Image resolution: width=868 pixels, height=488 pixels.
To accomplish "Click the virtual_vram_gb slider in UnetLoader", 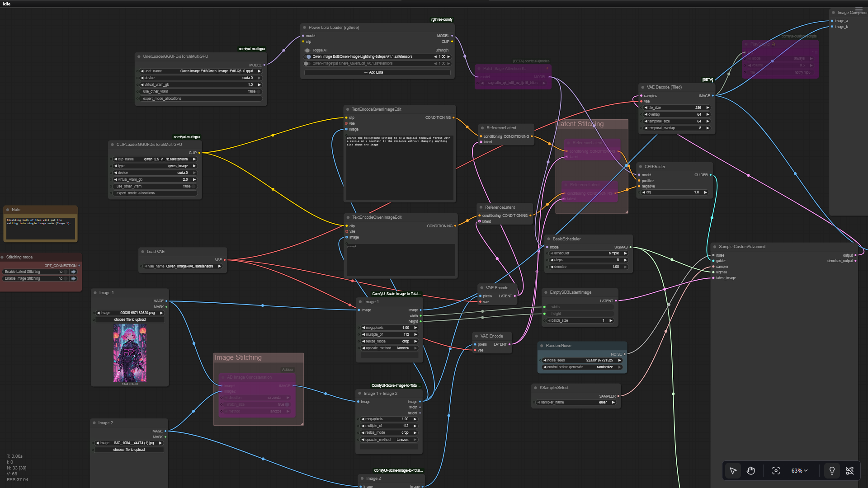I will coord(201,85).
